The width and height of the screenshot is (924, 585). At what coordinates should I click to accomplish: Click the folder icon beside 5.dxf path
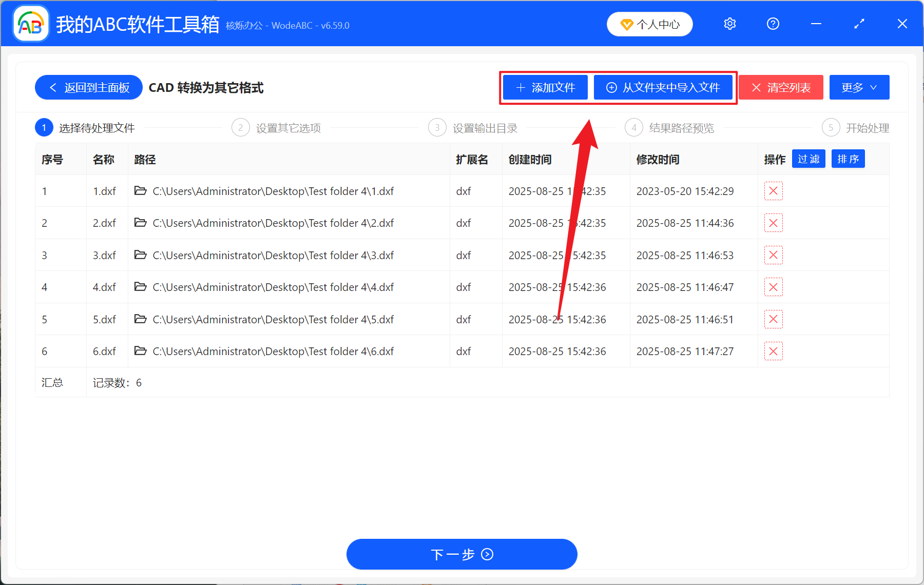(141, 319)
